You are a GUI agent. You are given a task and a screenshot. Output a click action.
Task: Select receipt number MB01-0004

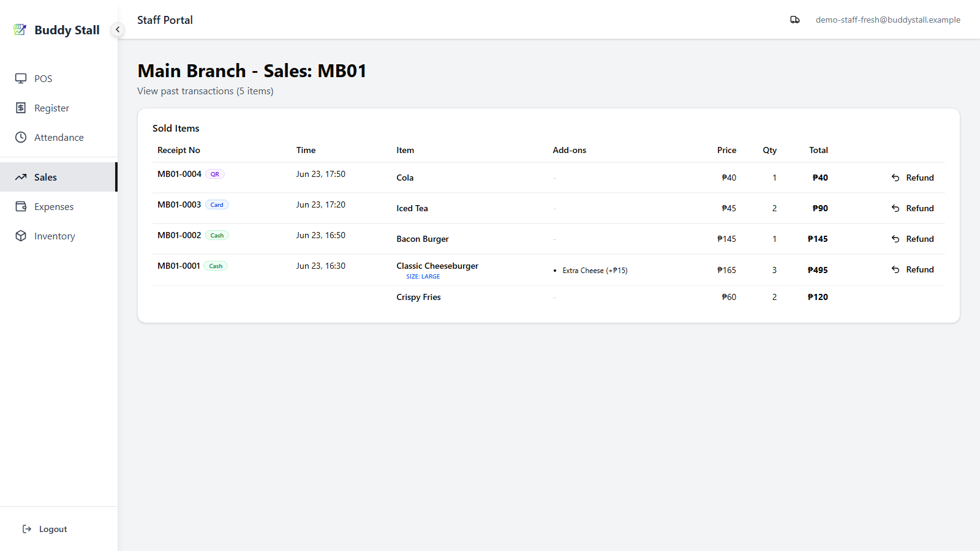point(179,174)
